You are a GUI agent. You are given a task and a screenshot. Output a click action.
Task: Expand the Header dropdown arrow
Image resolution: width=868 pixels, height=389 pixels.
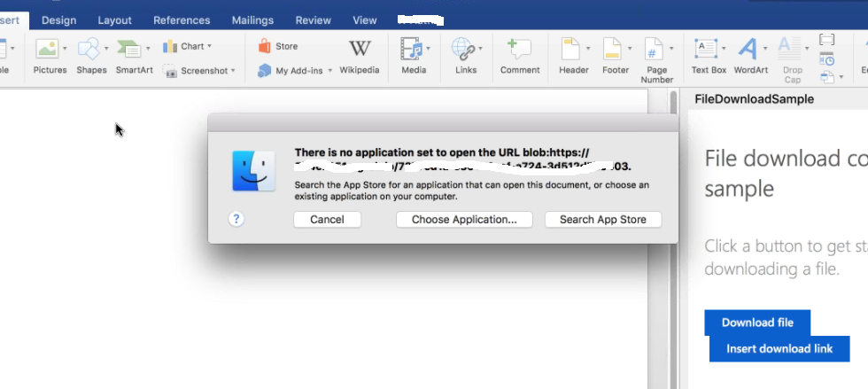pyautogui.click(x=587, y=49)
